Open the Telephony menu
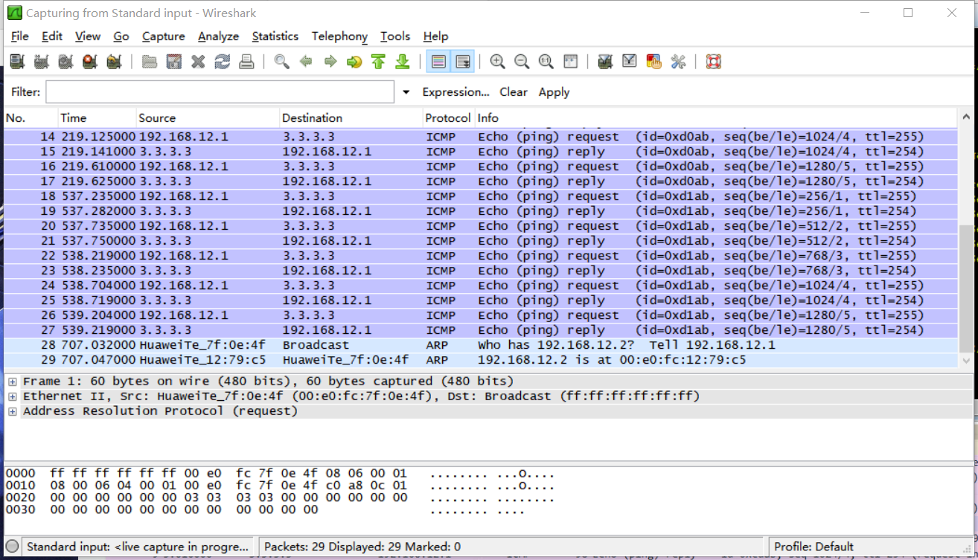The height and width of the screenshot is (560, 978). click(x=339, y=36)
